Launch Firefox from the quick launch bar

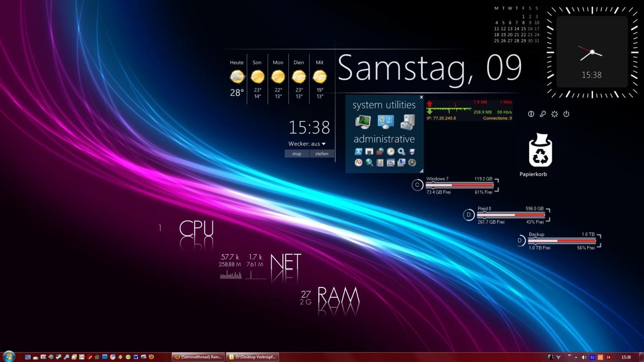click(x=151, y=357)
